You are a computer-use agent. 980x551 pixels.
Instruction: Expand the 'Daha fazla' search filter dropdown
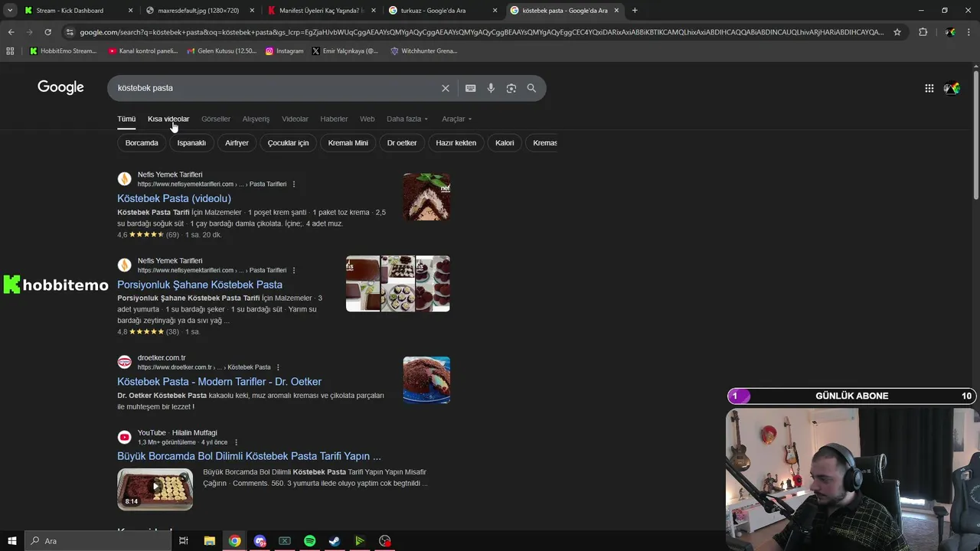(x=407, y=119)
